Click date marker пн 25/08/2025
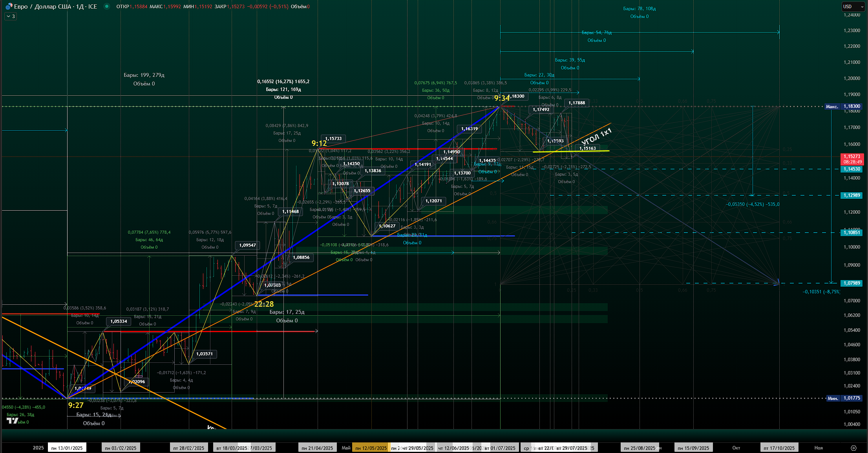This screenshot has height=453, width=868. 640,448
